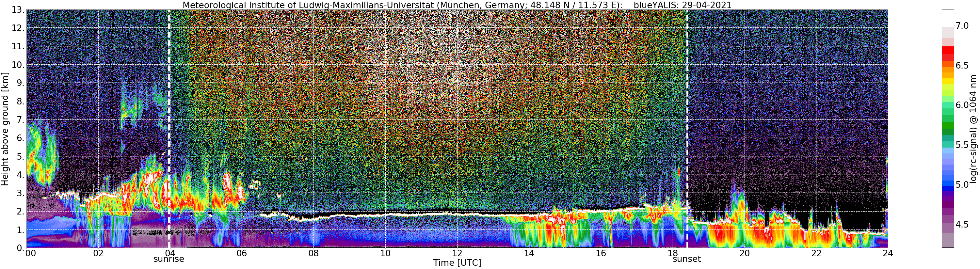
Task: Click the '7.0' colorbar tick label
Action: point(962,25)
